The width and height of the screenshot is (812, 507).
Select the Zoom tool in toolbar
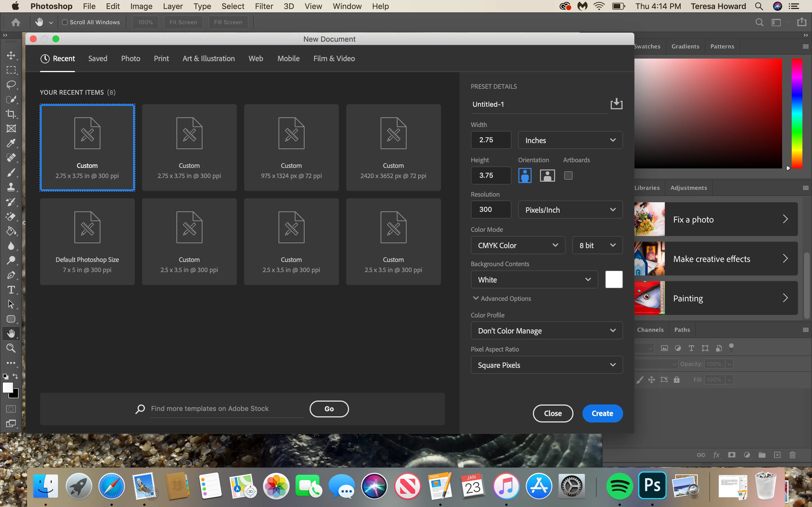click(x=11, y=348)
